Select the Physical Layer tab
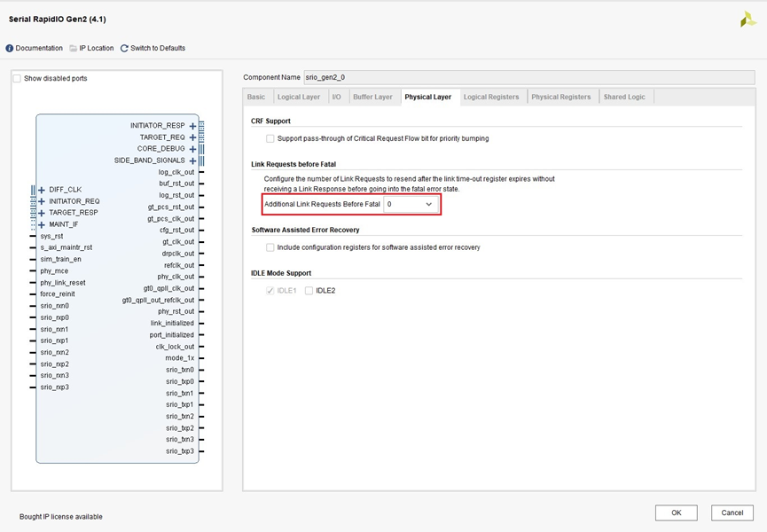767x532 pixels. [x=428, y=98]
